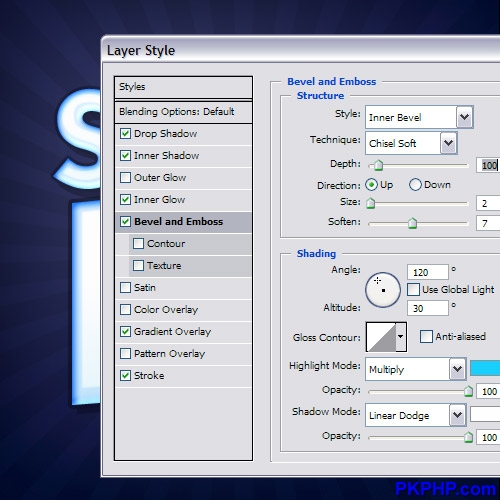
Task: Open the Gloss Contour thumbnail editor
Action: [x=381, y=337]
